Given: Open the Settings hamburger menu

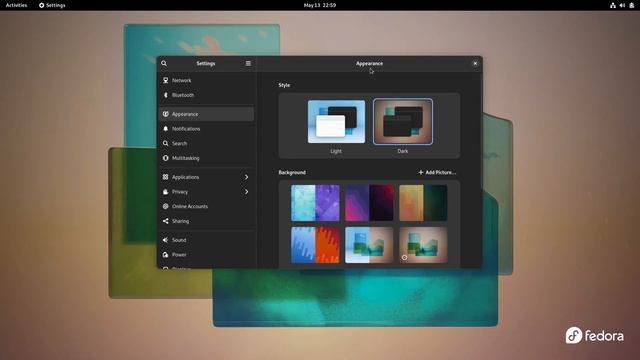Looking at the screenshot, I should pos(248,64).
